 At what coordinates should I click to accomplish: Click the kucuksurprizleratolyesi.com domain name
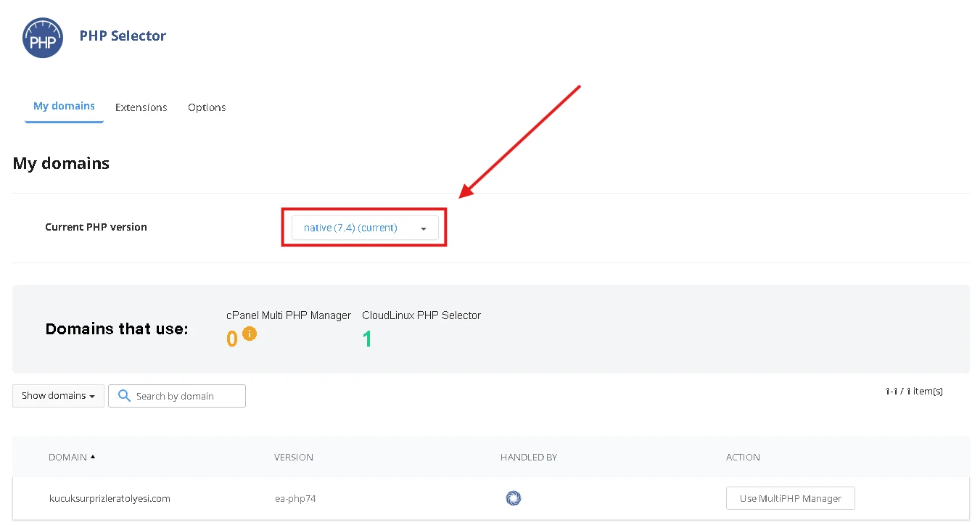point(109,498)
